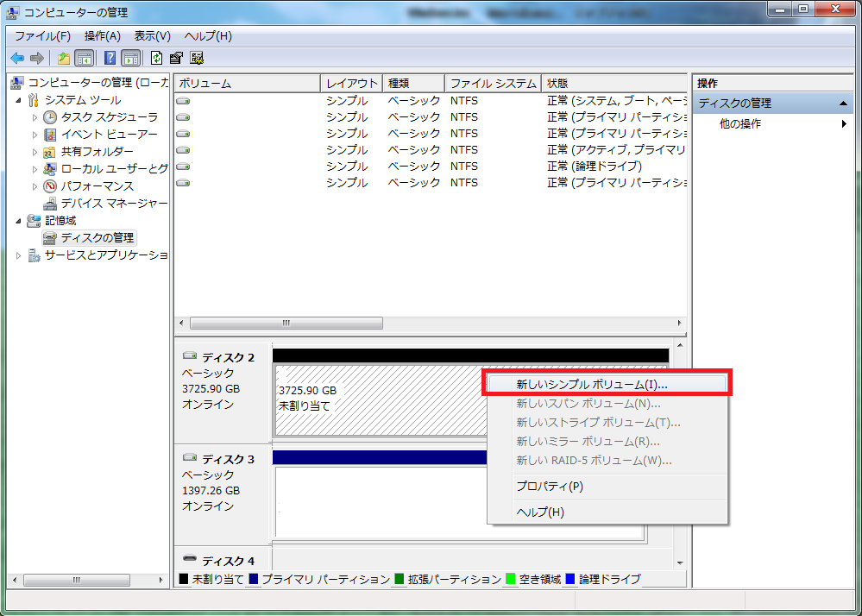This screenshot has height=616, width=862.
Task: Click the 記憶域 storage icon
Action: [x=34, y=221]
